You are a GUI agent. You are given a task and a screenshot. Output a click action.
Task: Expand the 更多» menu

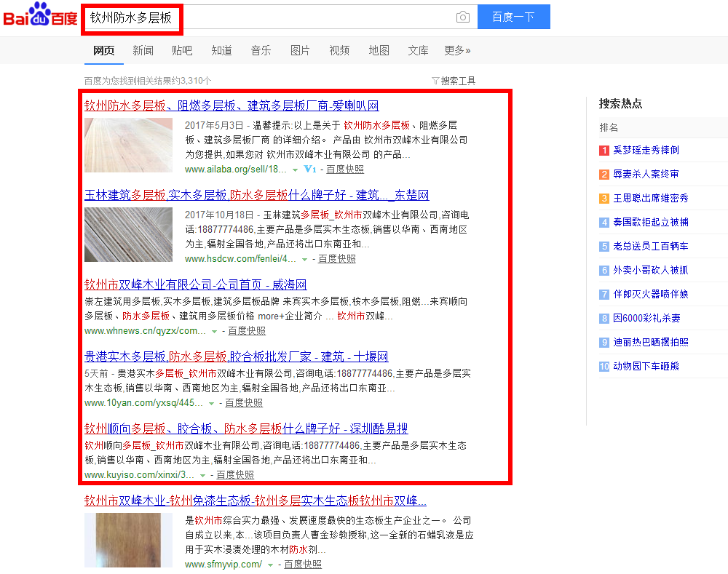[x=457, y=51]
